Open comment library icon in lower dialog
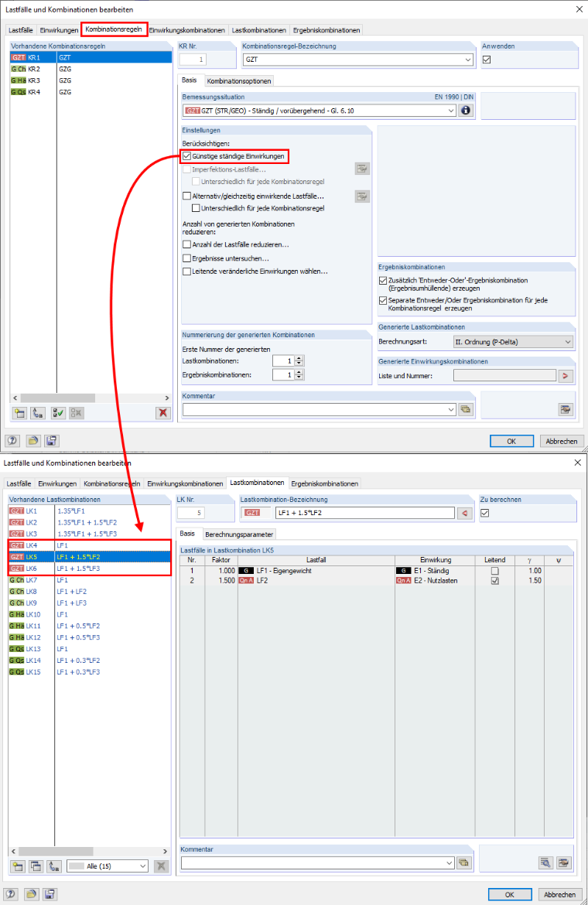This screenshot has width=588, height=905. pos(464,863)
